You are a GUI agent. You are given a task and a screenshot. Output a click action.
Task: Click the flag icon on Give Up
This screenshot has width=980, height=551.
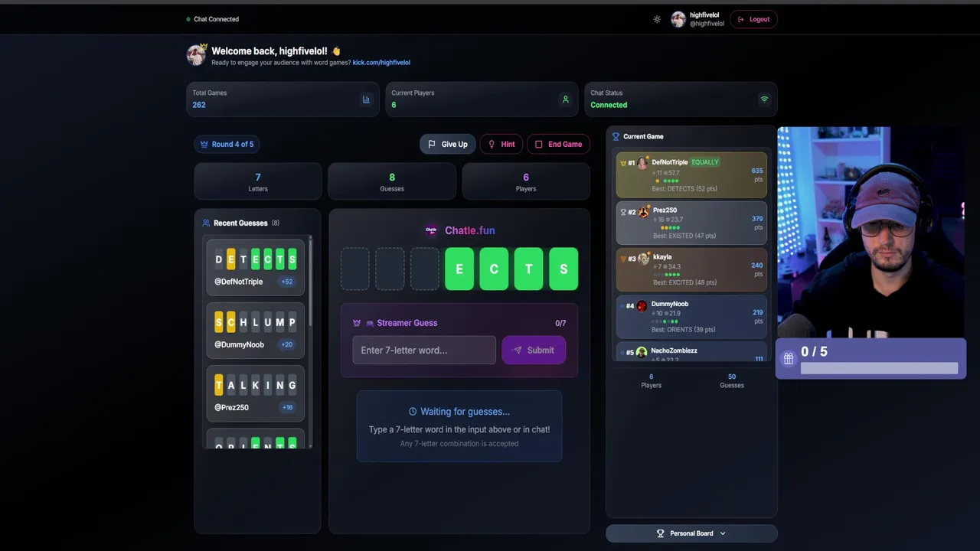[x=432, y=144]
